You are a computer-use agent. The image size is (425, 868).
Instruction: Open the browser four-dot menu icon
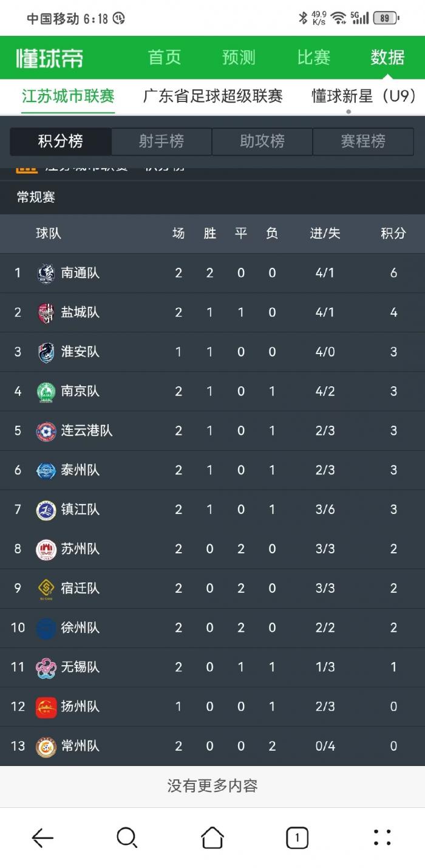click(x=382, y=838)
